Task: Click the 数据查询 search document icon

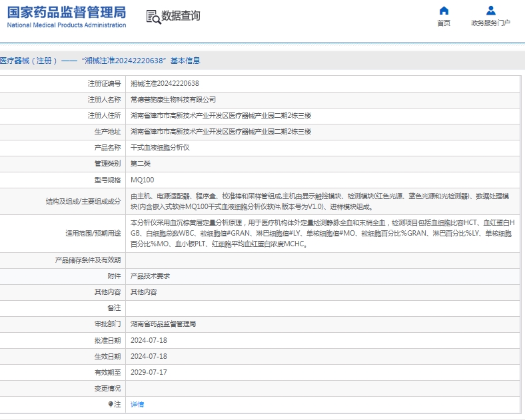Action: pyautogui.click(x=153, y=17)
